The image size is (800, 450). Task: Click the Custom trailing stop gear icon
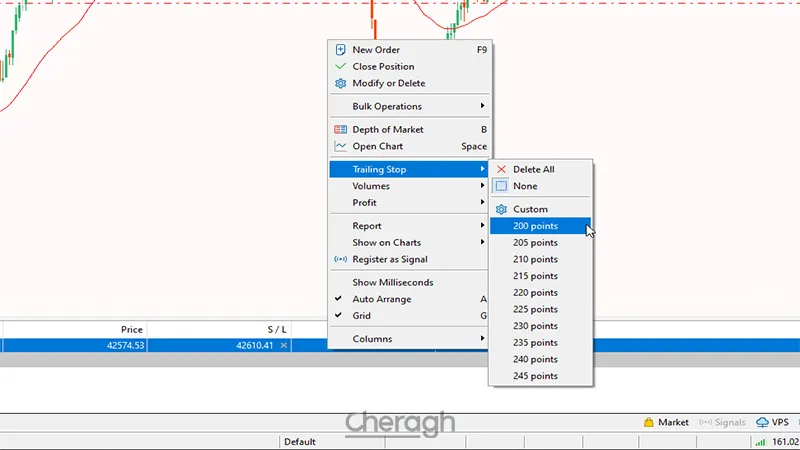point(501,210)
